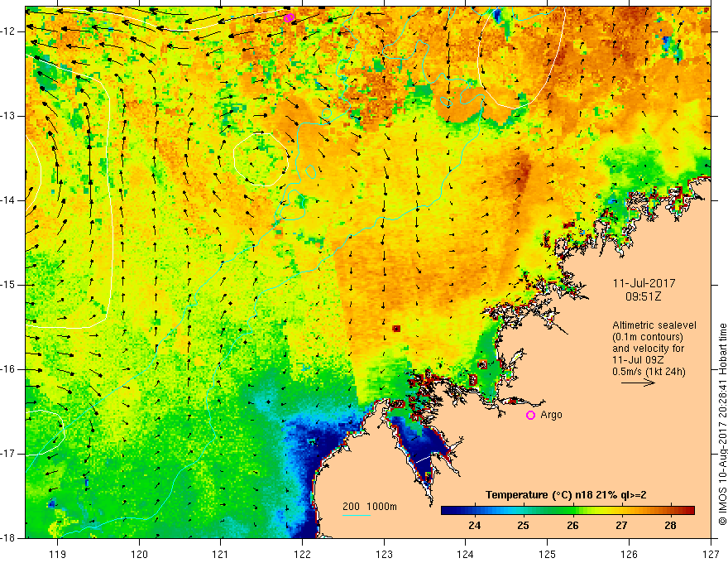Click the '200 1000m' bathymetry legend label
Image resolution: width=728 pixels, height=563 pixels.
click(x=370, y=507)
